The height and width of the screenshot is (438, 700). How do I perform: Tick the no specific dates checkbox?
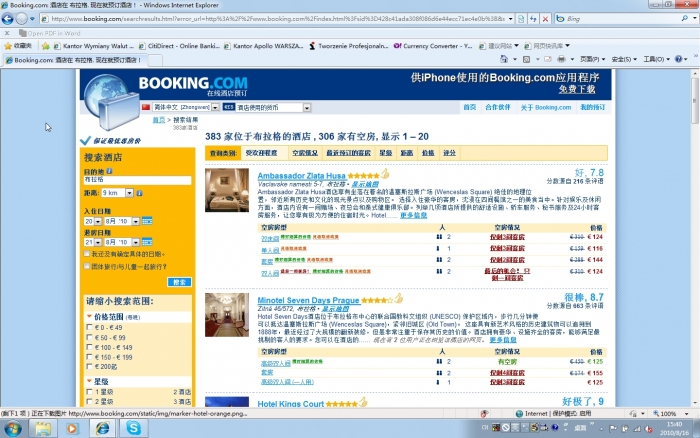88,255
